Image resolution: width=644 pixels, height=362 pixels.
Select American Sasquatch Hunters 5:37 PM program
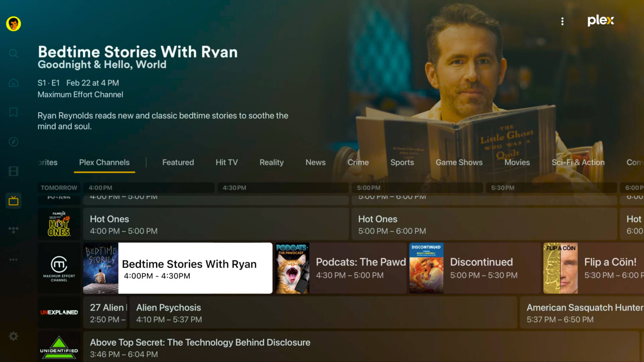point(582,312)
